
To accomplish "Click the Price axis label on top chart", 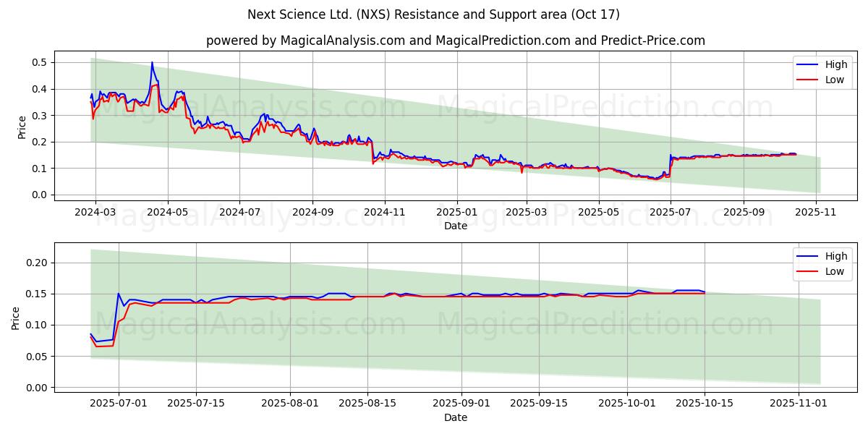I will [x=22, y=127].
